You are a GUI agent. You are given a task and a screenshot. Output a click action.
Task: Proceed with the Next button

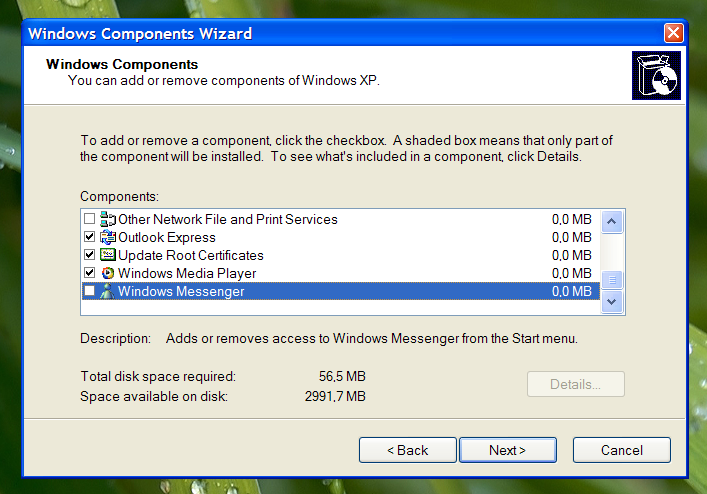point(508,450)
